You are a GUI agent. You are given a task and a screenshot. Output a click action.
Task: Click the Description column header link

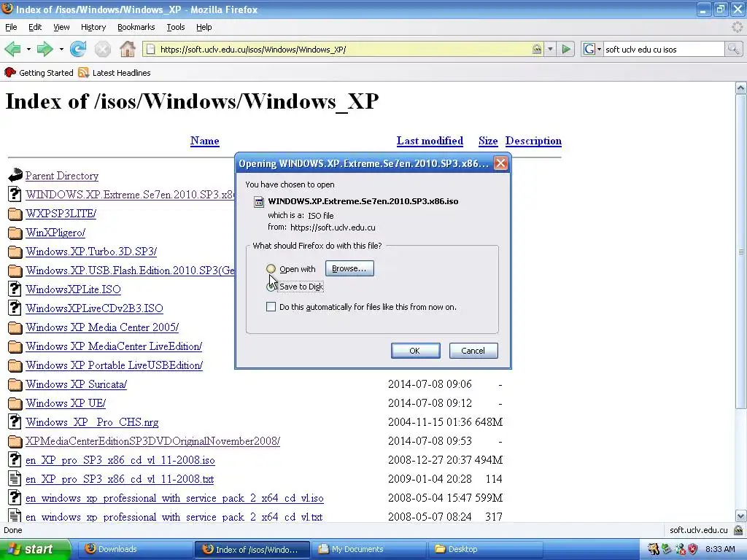pyautogui.click(x=533, y=141)
